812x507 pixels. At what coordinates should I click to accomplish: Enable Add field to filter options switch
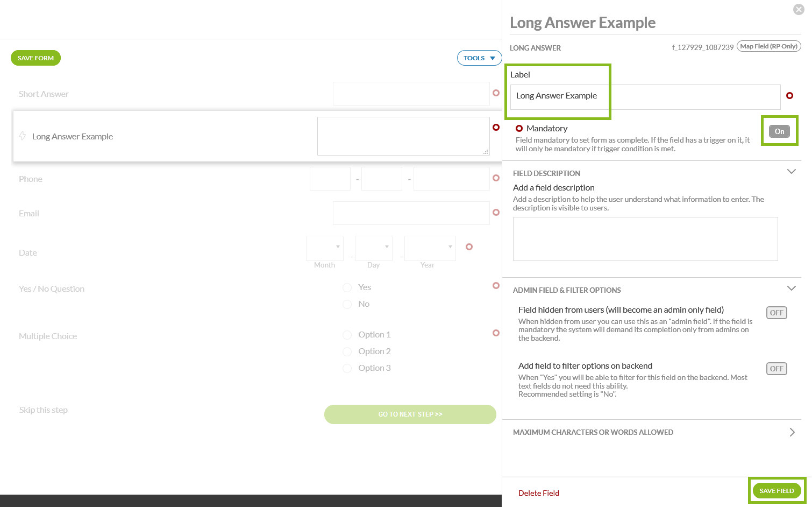776,369
